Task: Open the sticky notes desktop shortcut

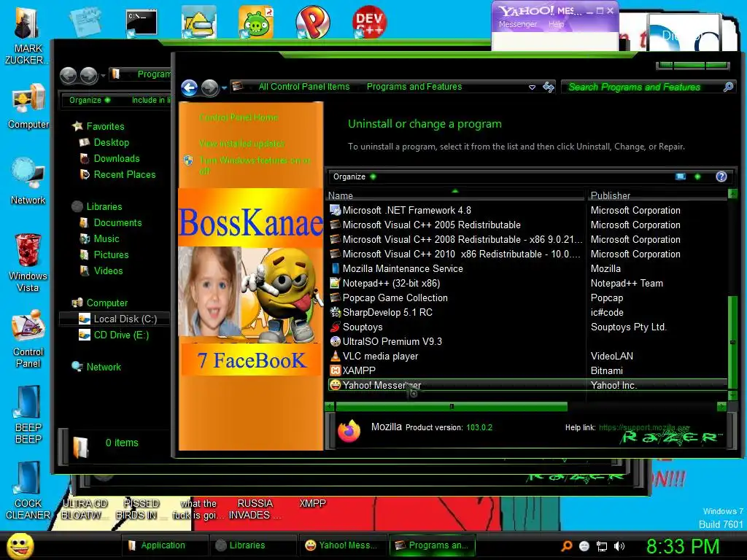Action: click(85, 22)
